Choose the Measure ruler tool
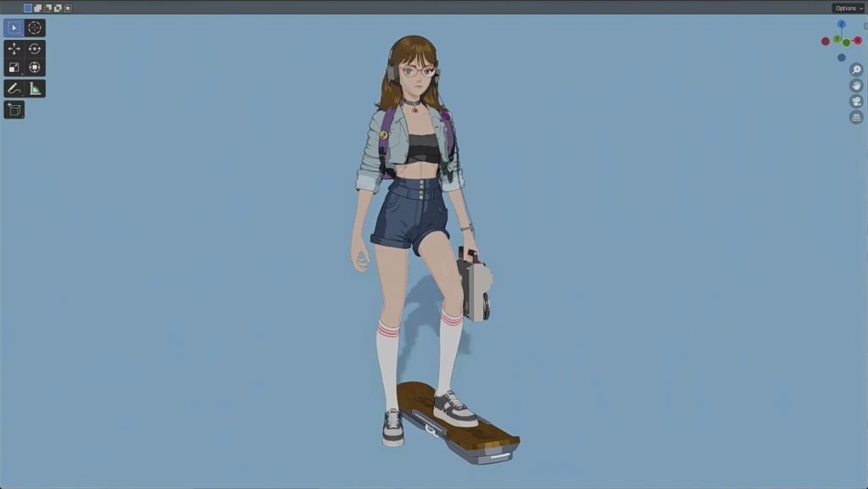868x489 pixels. tap(34, 88)
